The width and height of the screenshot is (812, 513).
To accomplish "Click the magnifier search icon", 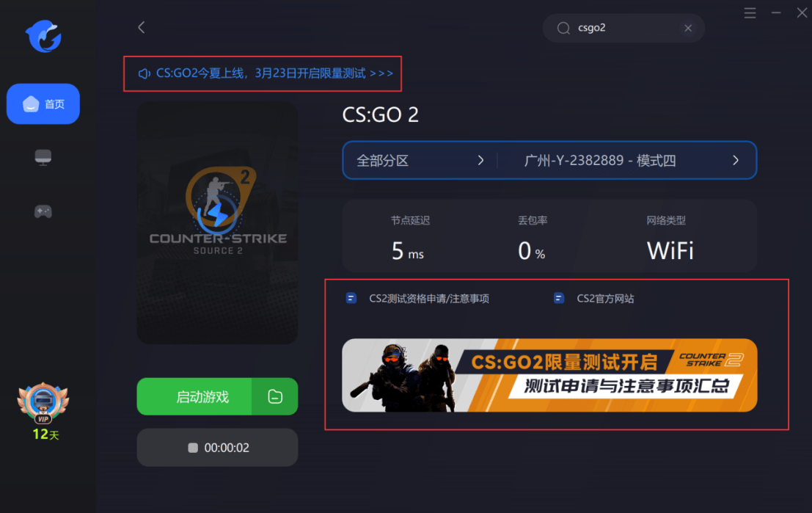I will click(x=563, y=28).
